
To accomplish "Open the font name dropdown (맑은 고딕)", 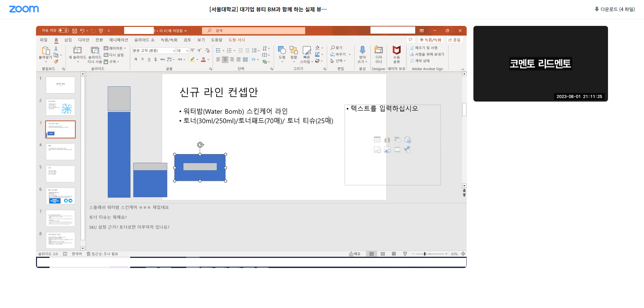I will (x=174, y=51).
